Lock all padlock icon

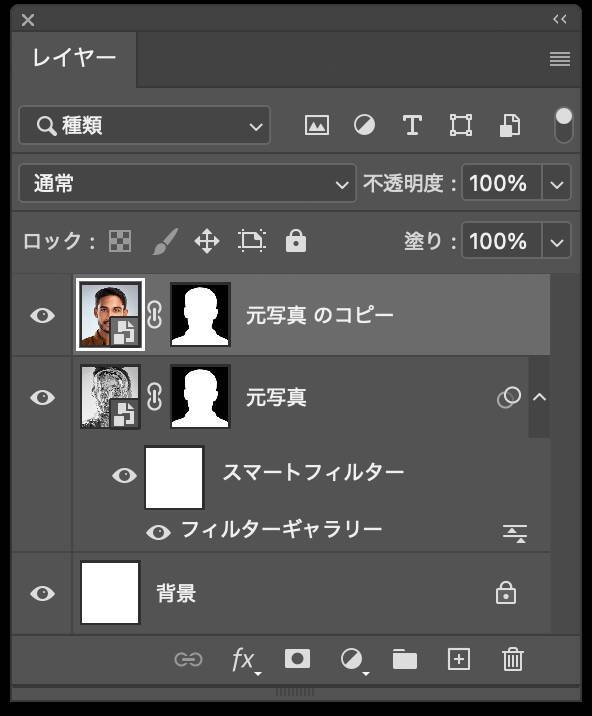tap(296, 240)
